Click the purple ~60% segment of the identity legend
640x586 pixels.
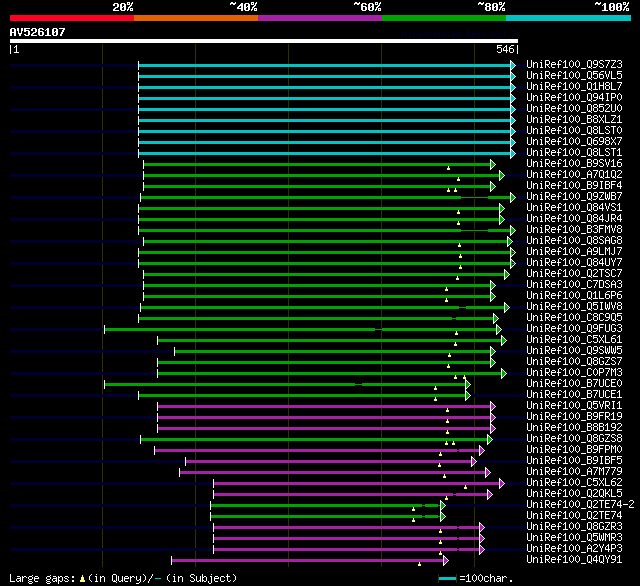pos(320,18)
